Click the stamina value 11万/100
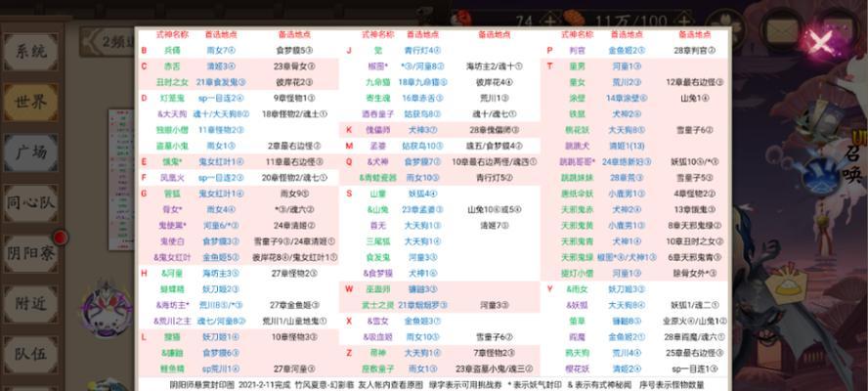The width and height of the screenshot is (868, 391). click(631, 22)
